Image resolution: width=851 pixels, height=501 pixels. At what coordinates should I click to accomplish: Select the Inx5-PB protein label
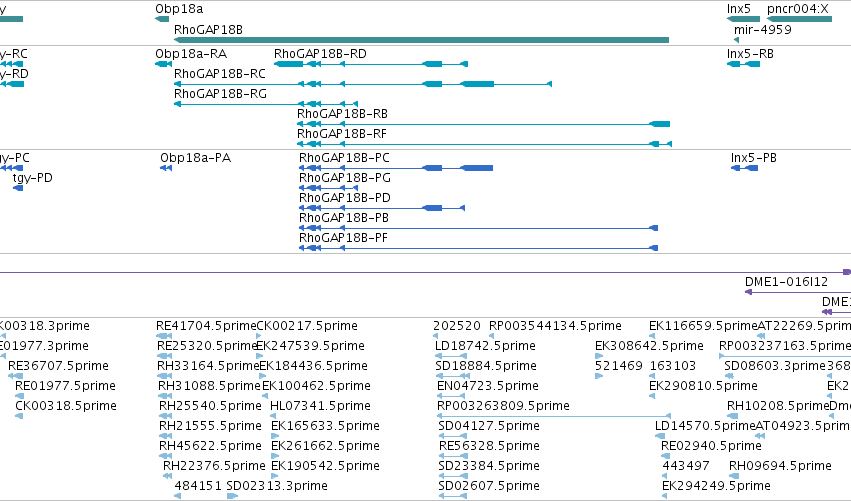(x=754, y=158)
